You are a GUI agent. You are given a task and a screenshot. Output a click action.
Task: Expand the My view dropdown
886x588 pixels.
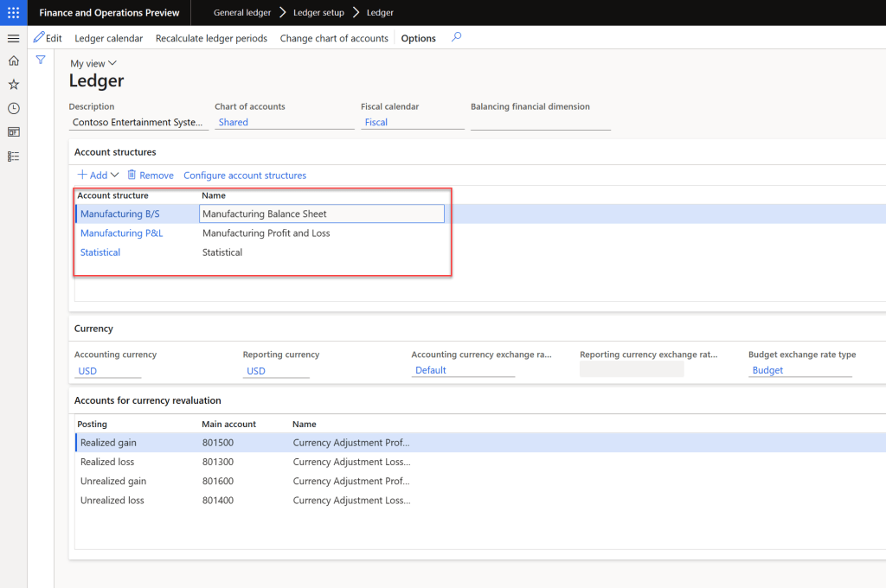[x=93, y=63]
